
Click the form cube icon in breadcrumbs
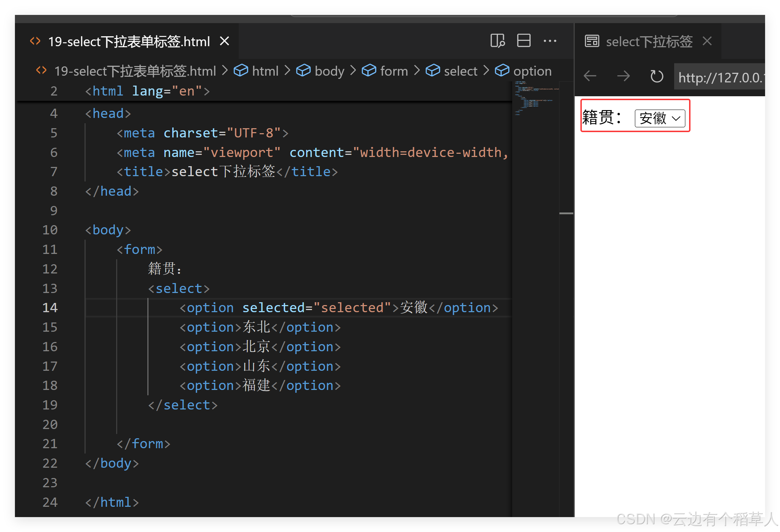click(x=369, y=70)
